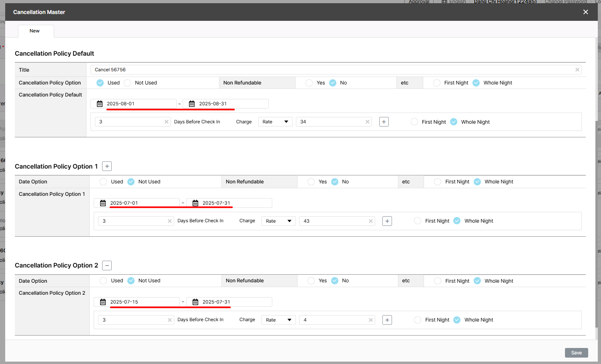This screenshot has height=364, width=601.
Task: Open calendar for default end date 2025-08-31
Action: point(192,104)
